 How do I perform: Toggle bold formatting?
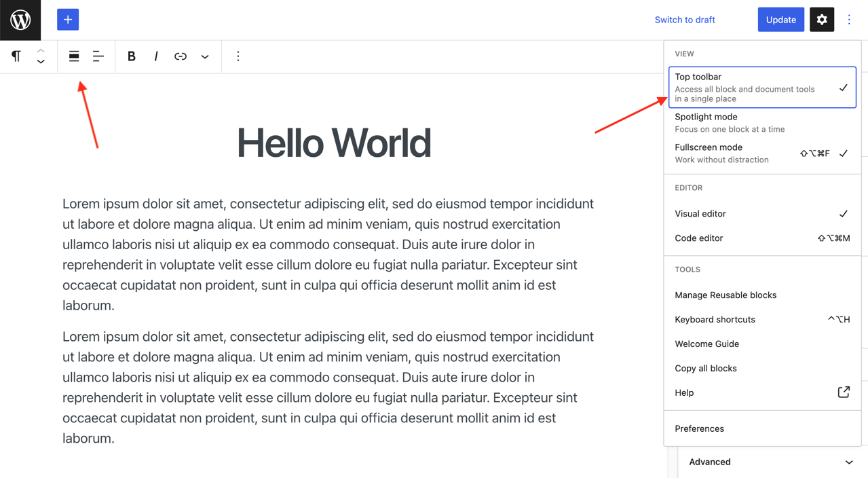point(132,56)
